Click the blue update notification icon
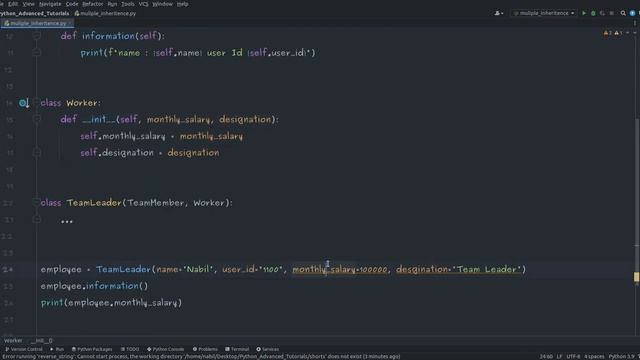 tap(632, 13)
